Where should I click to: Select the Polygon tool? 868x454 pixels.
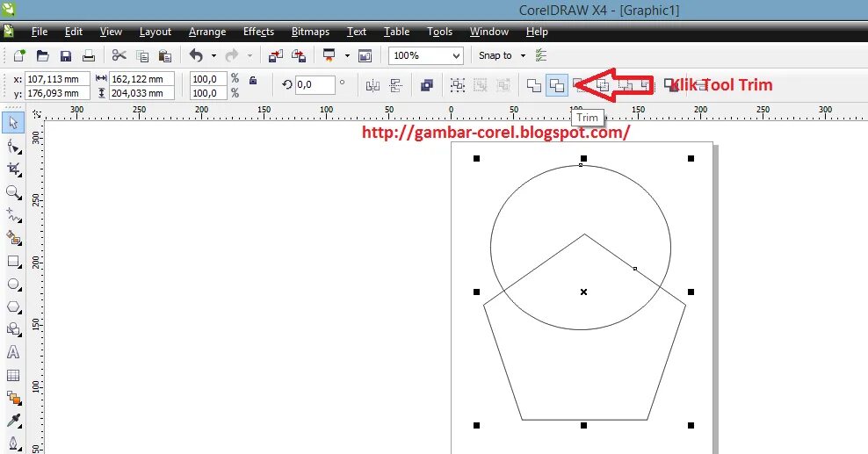[13, 306]
